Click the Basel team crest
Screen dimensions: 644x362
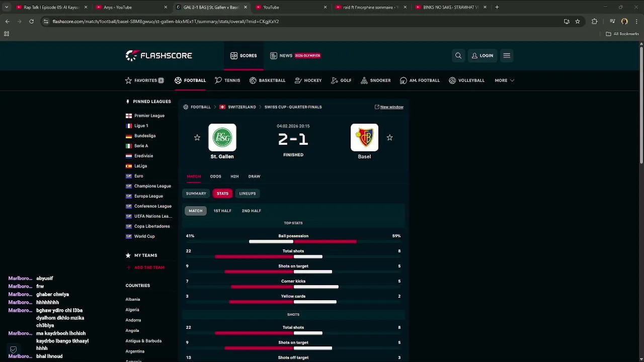(364, 138)
